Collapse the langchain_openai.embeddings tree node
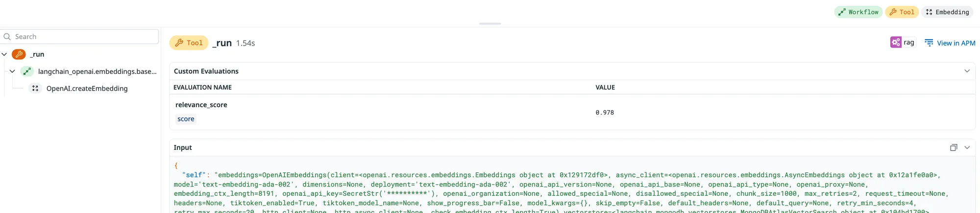 click(13, 71)
